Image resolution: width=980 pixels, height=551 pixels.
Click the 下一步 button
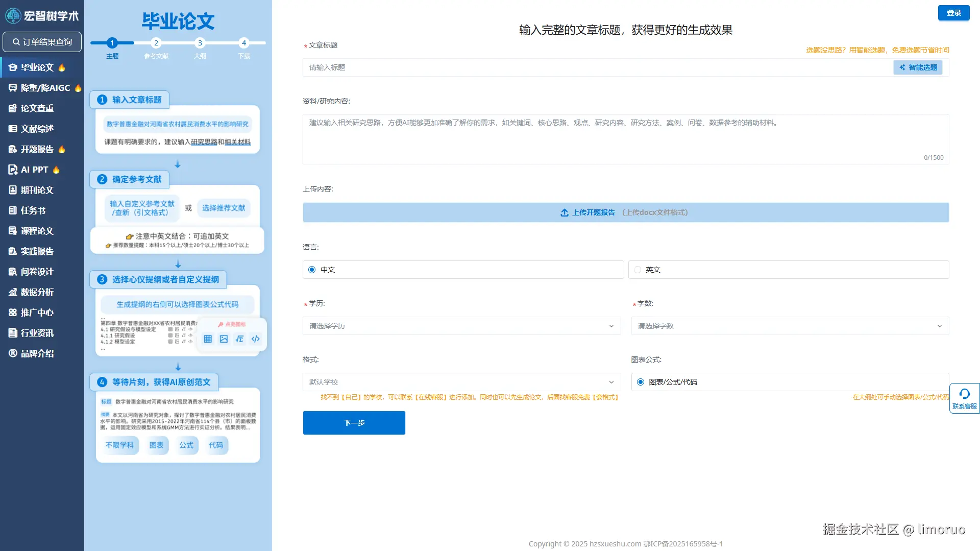(354, 422)
